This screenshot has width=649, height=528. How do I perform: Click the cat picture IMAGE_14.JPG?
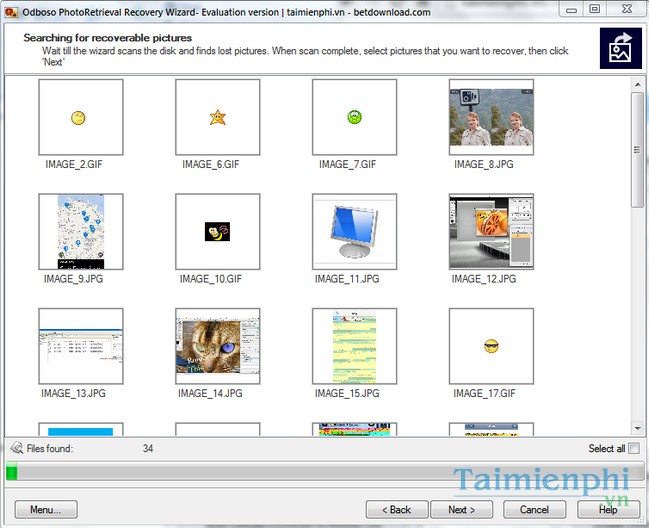(217, 346)
